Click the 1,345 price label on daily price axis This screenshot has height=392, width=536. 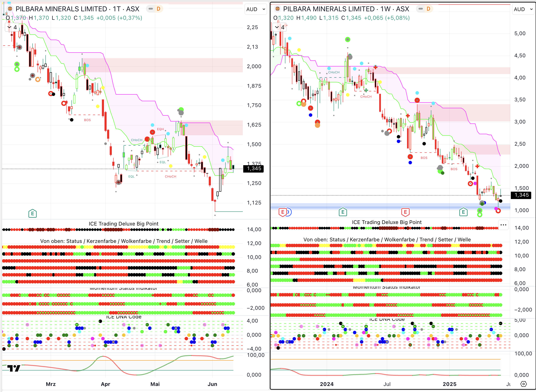254,168
